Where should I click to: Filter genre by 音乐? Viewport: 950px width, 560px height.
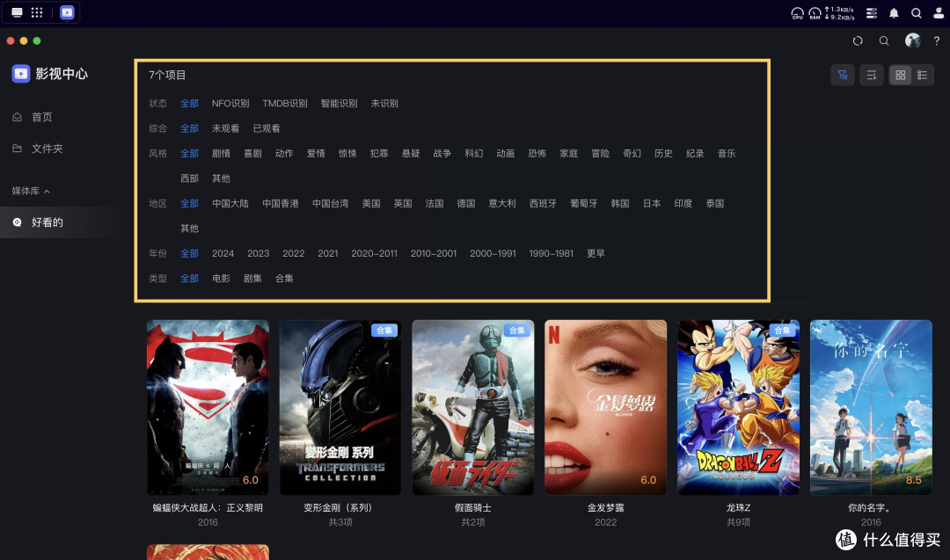(x=727, y=154)
